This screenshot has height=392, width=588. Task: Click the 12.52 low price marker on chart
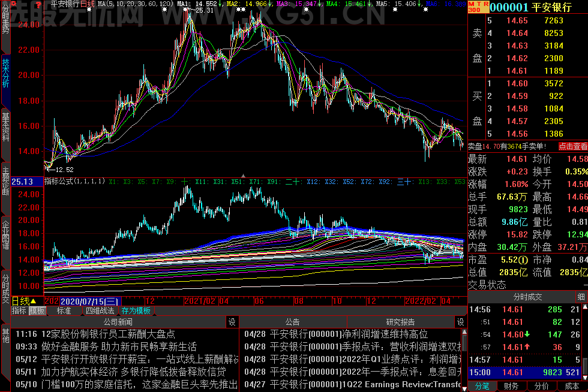pyautogui.click(x=64, y=170)
